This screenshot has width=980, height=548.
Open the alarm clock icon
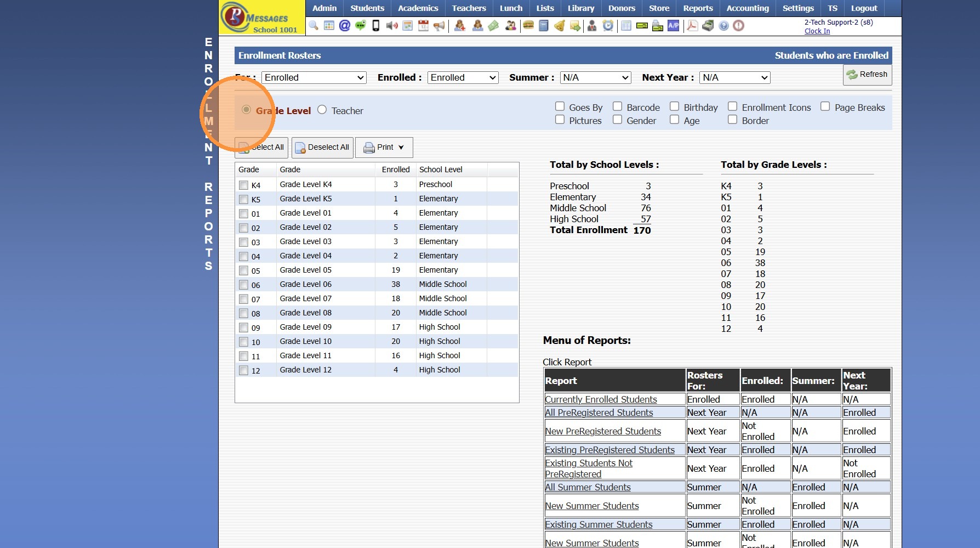[x=608, y=26]
